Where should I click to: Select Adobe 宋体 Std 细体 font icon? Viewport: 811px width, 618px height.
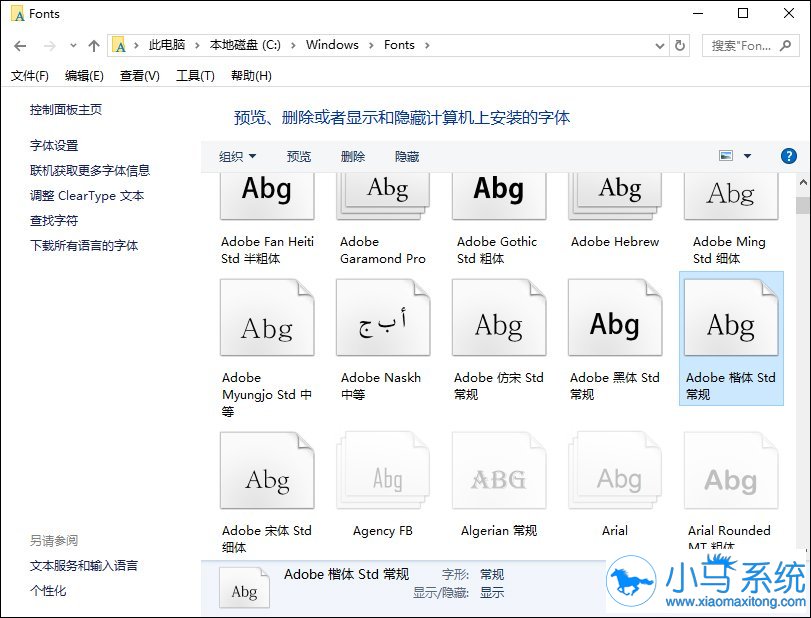tap(267, 471)
